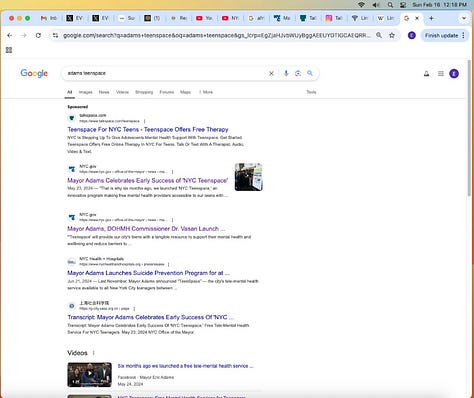Open the Google apps grid
The height and width of the screenshot is (398, 474).
pyautogui.click(x=441, y=74)
